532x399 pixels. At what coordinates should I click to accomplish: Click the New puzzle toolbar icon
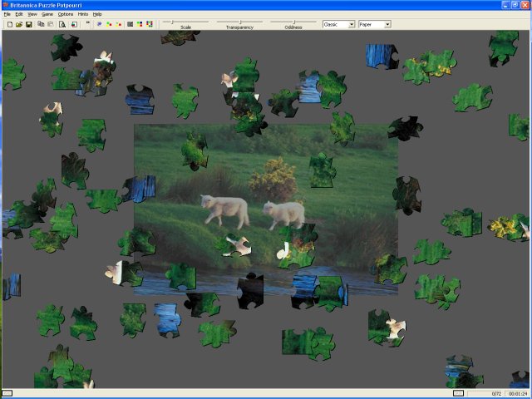[x=8, y=24]
